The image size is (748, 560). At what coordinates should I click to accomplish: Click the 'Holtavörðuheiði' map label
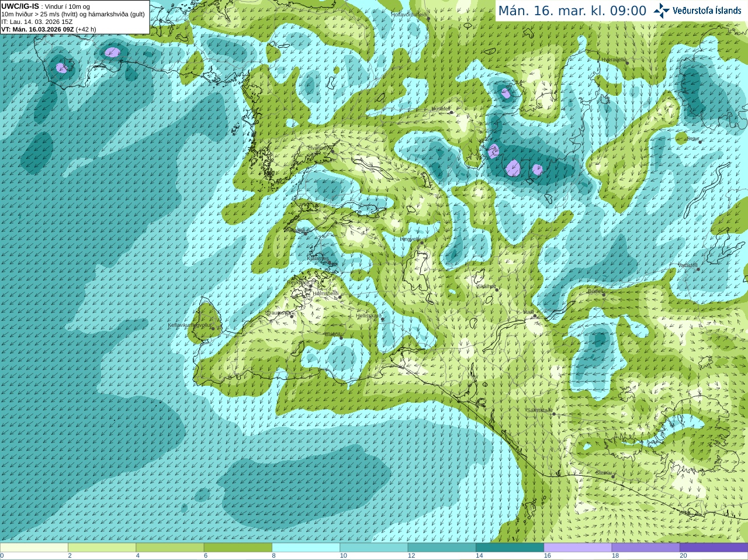[x=409, y=14]
